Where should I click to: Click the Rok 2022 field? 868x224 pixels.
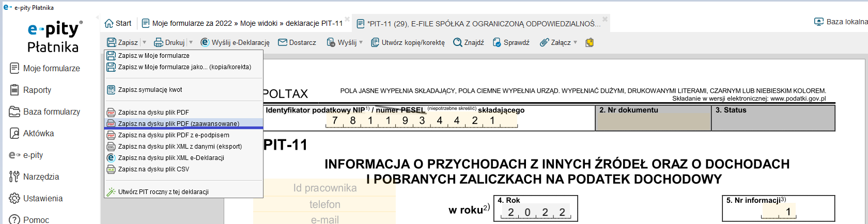coord(536,212)
